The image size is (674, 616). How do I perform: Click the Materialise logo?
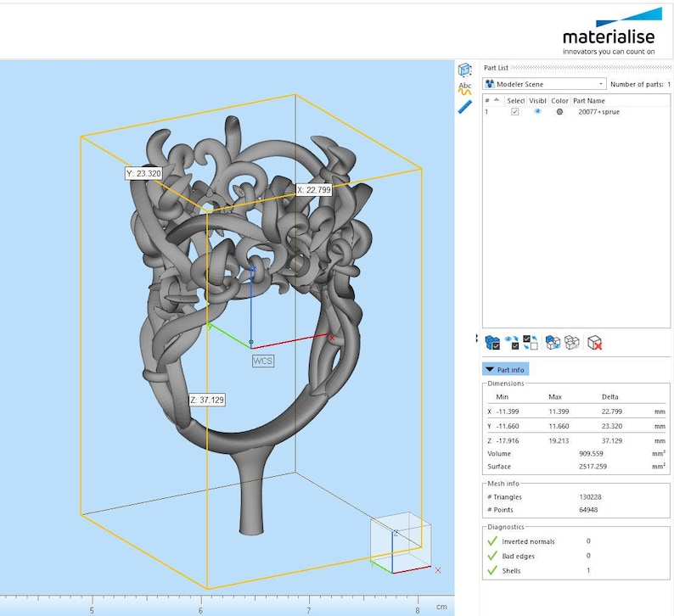pyautogui.click(x=612, y=32)
